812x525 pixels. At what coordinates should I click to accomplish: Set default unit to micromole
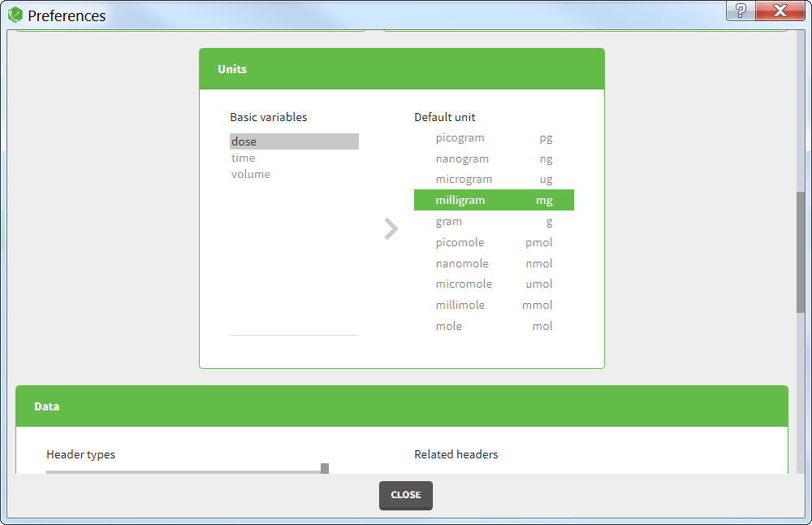tap(494, 284)
